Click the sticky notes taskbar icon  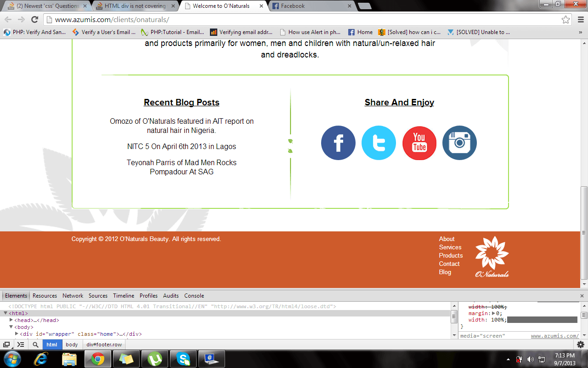coord(125,358)
